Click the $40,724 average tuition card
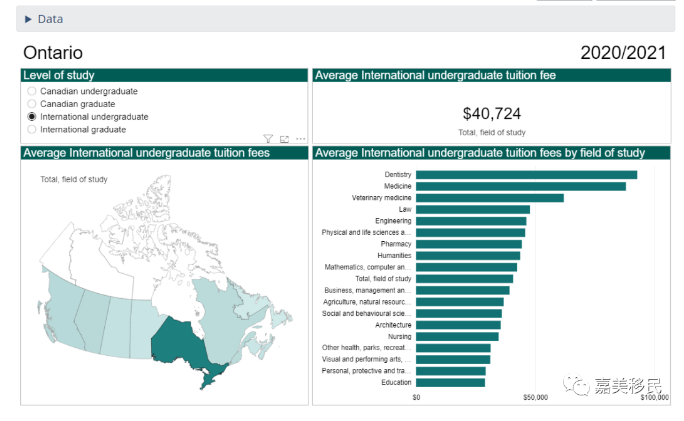Image resolution: width=684 pixels, height=421 pixels. point(492,114)
